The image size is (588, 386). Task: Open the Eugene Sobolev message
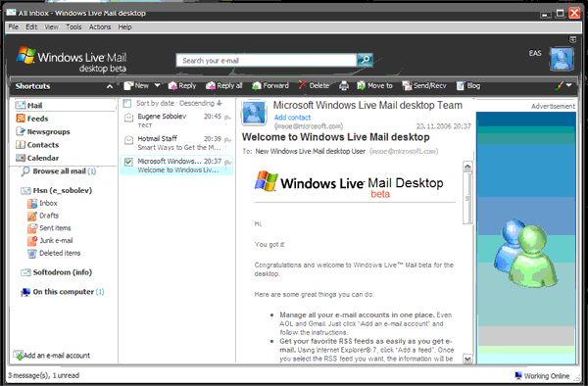click(176, 121)
